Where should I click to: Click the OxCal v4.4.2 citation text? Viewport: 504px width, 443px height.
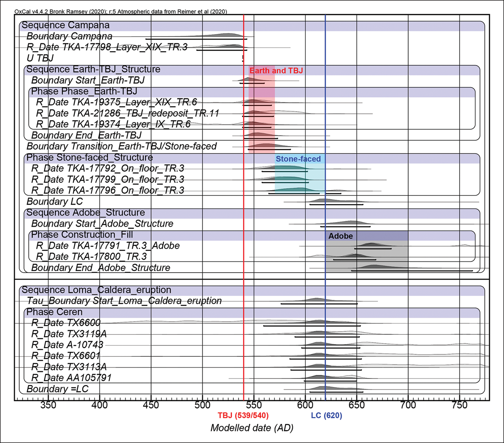(x=121, y=12)
